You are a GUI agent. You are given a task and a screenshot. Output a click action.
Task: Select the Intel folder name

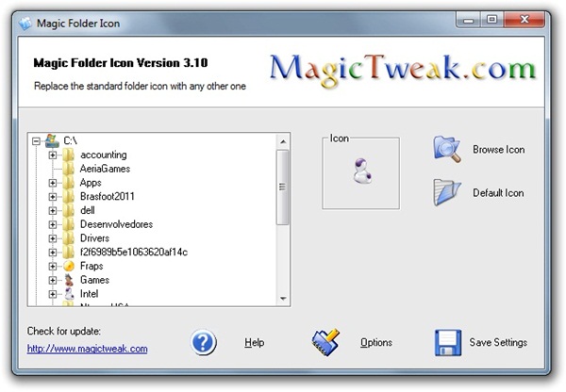[90, 294]
